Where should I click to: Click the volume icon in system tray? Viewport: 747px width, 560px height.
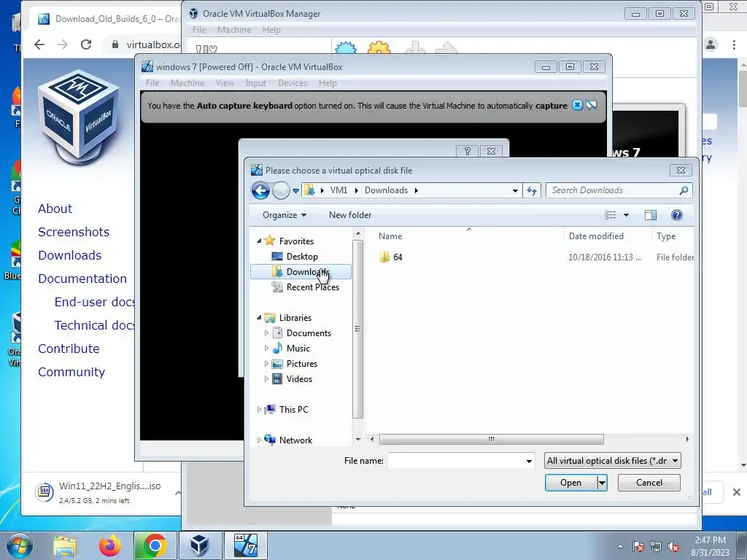(673, 547)
